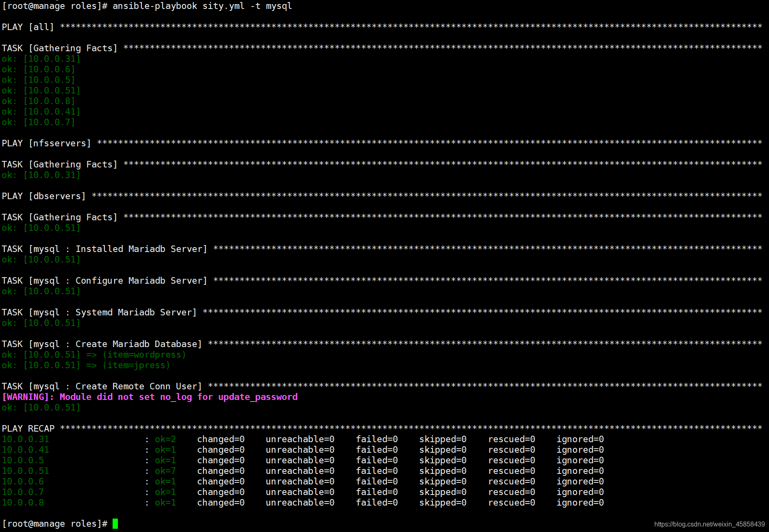Click host 10.0.0.6 in the recap
The image size is (769, 532).
tap(23, 481)
